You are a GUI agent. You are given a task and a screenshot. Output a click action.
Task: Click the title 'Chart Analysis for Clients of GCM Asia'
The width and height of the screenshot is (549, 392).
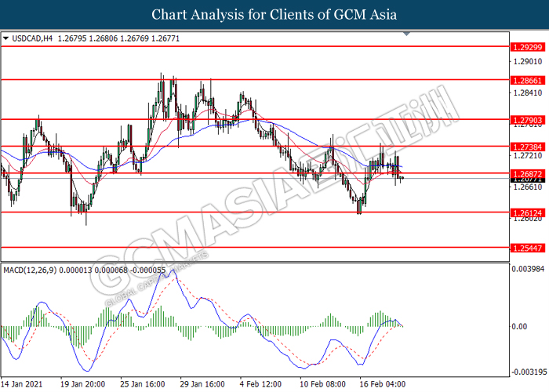(x=274, y=15)
